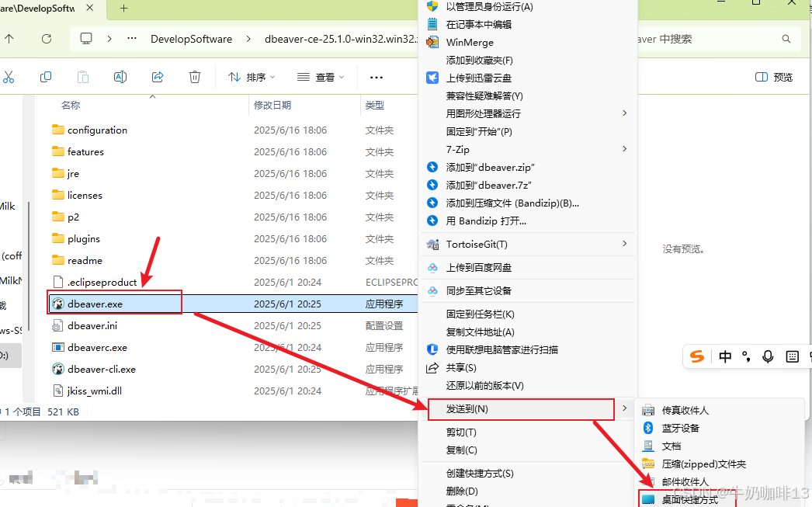
Task: Open the three-dot See more toolbar menu
Action: pyautogui.click(x=377, y=78)
